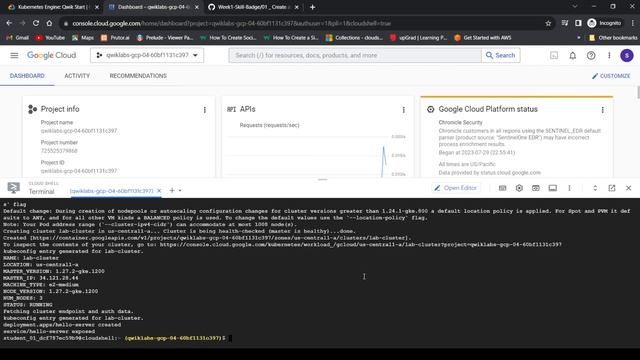Expand the browser tab search chevron
Image resolution: width=640 pixels, height=360 pixels.
coord(575,7)
